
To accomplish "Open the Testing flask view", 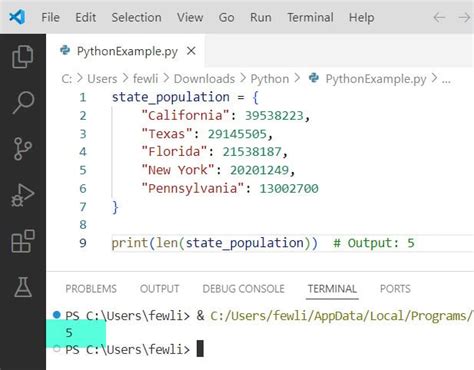I will 23,287.
